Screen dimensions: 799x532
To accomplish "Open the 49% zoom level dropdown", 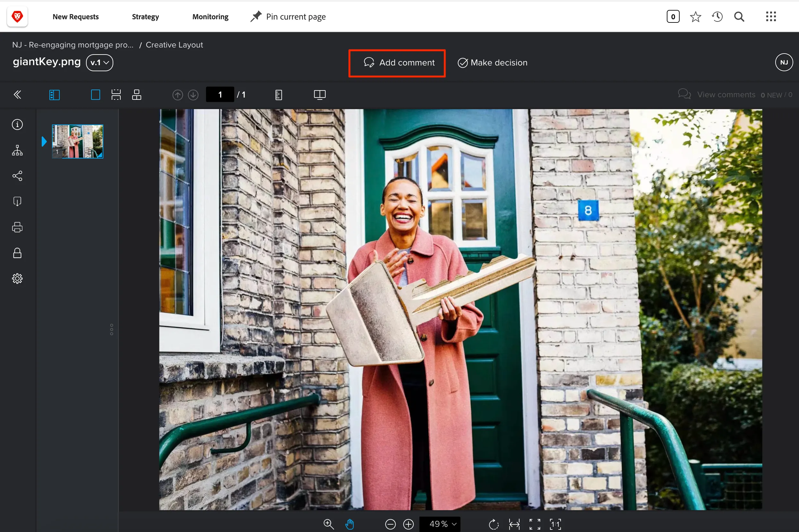I will tap(440, 524).
